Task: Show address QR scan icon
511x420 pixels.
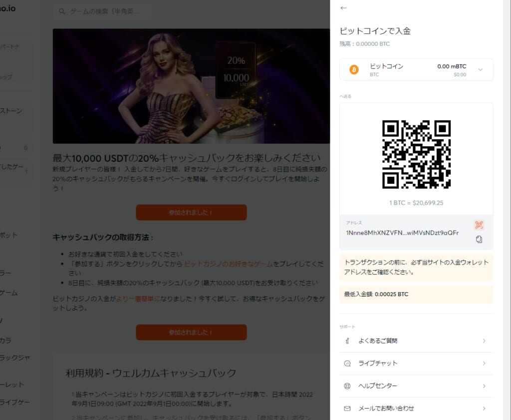Action: (x=479, y=225)
